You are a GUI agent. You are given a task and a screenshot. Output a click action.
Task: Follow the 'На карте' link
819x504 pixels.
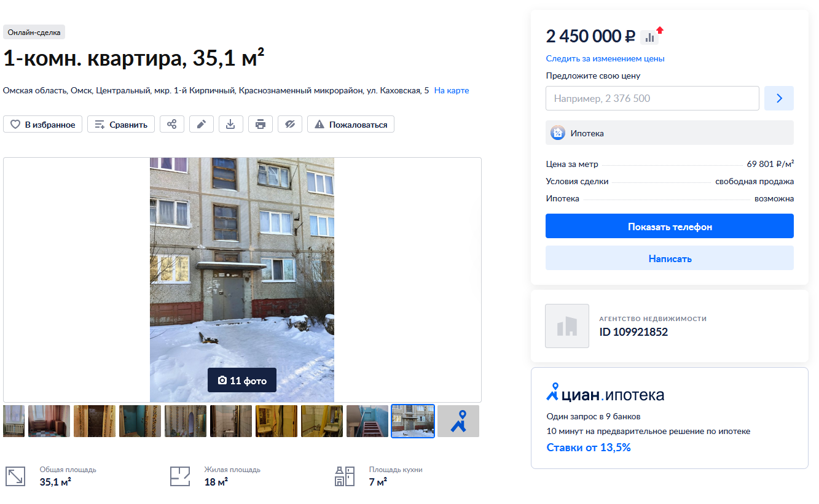click(452, 90)
